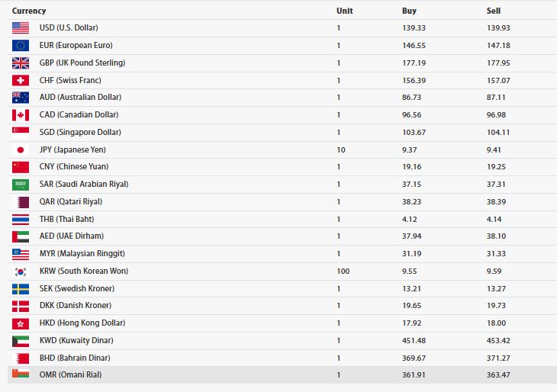Click the KWD sell rate 453.42
557x392 pixels.
pos(498,340)
